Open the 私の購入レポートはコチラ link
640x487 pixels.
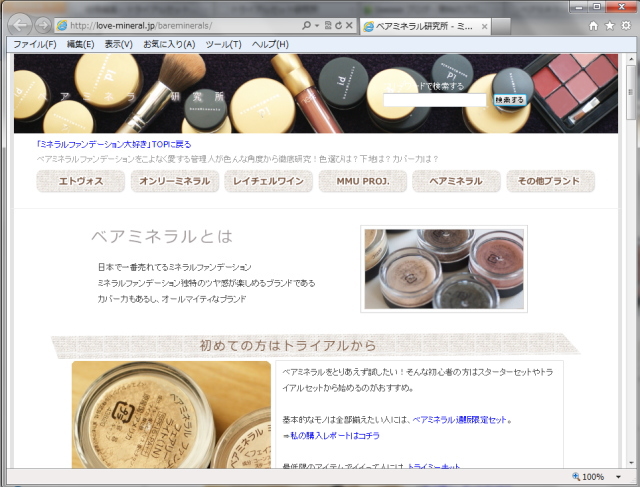point(335,436)
